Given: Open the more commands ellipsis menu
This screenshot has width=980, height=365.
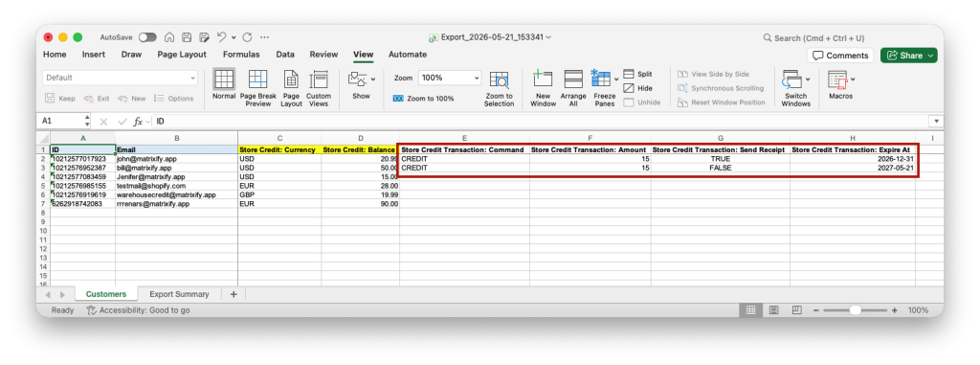Looking at the screenshot, I should tap(264, 37).
